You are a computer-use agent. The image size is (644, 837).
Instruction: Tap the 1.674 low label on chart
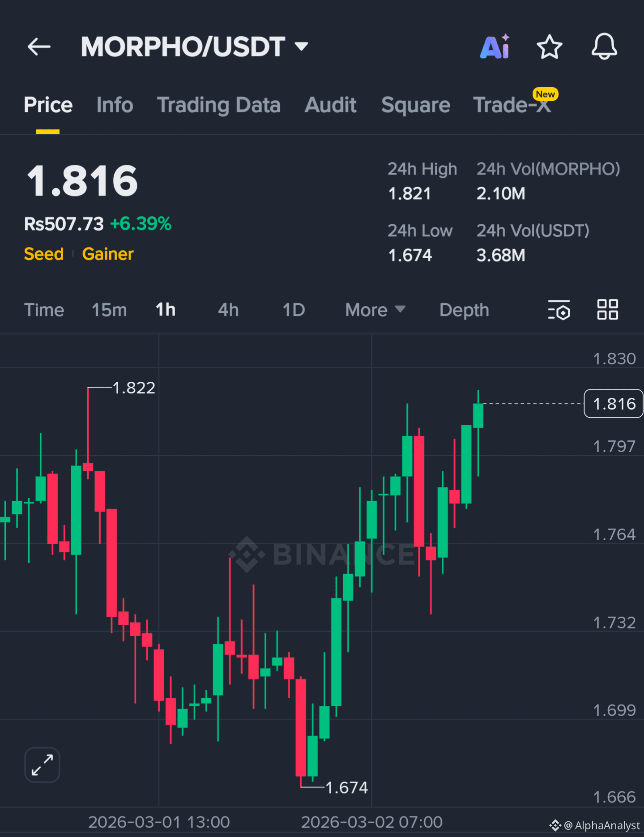[347, 788]
